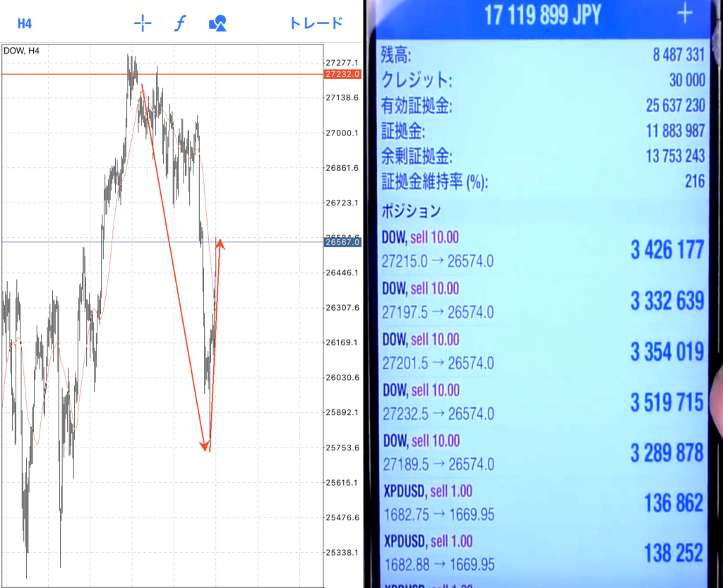Viewport: 723px width, 588px height.
Task: Tap the ポジション section header
Action: [412, 210]
